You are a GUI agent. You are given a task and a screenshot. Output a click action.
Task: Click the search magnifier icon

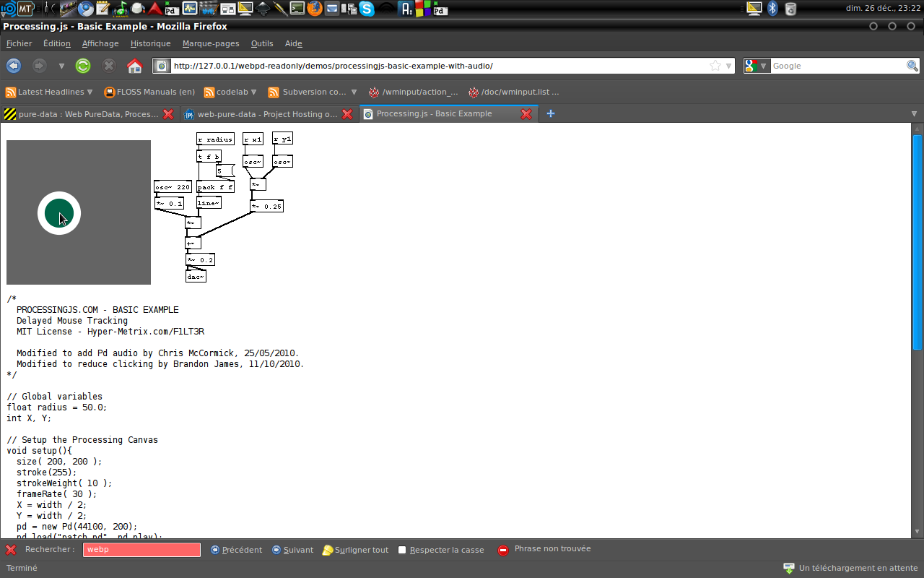[x=912, y=66]
